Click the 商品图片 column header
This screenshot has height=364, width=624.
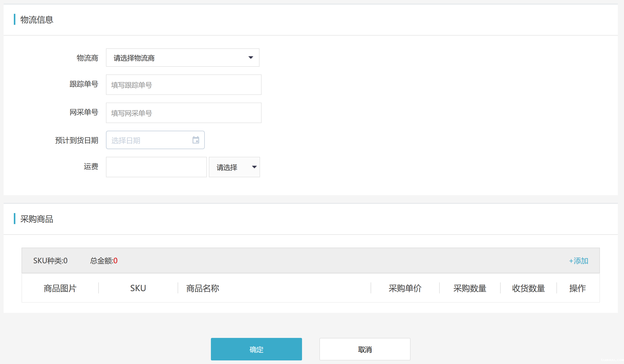pos(60,288)
